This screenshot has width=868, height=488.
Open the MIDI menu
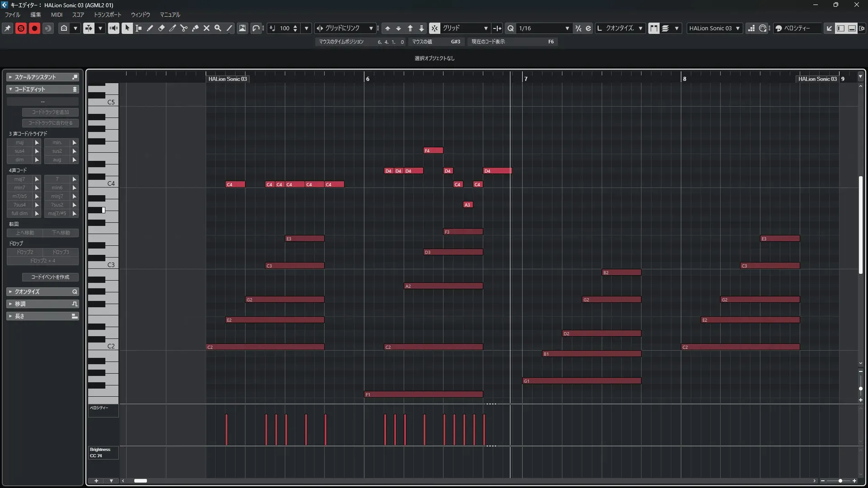click(57, 14)
